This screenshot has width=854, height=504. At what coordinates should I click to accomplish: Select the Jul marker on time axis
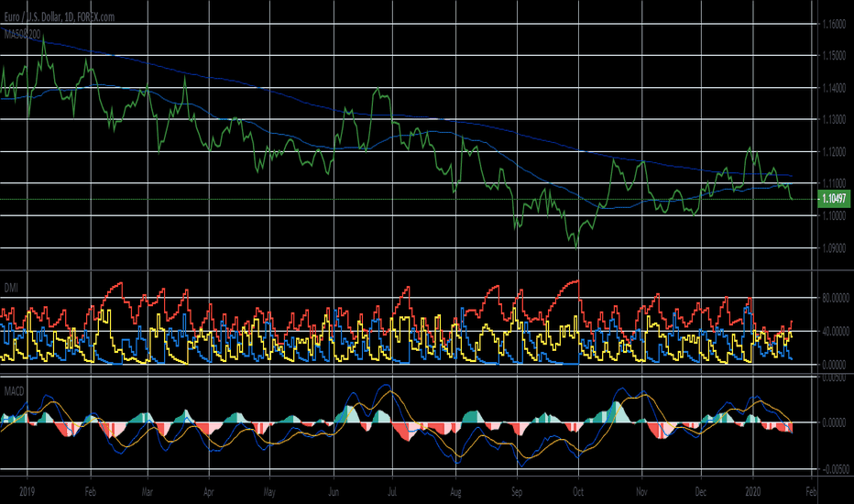coord(391,491)
